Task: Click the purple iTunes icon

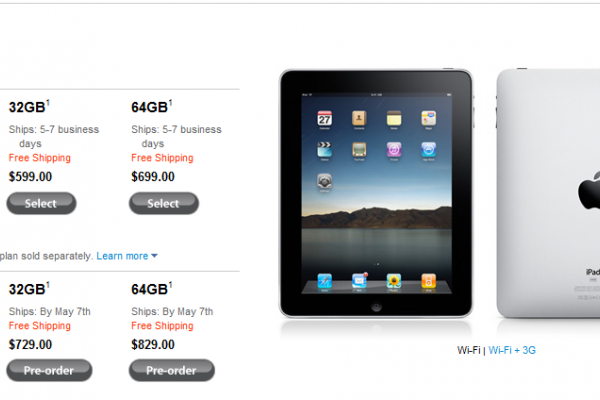Action: pos(394,150)
